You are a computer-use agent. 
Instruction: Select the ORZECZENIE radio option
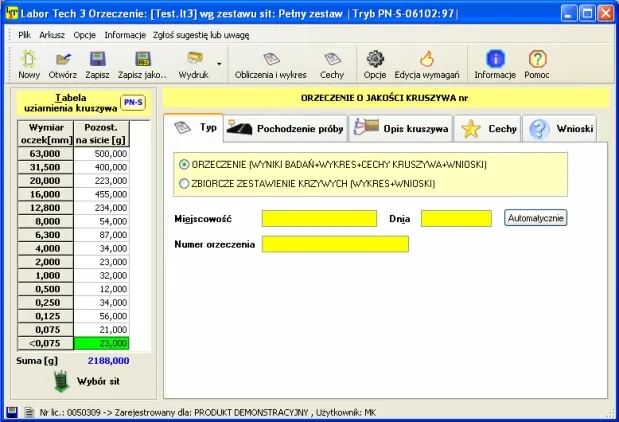(183, 164)
